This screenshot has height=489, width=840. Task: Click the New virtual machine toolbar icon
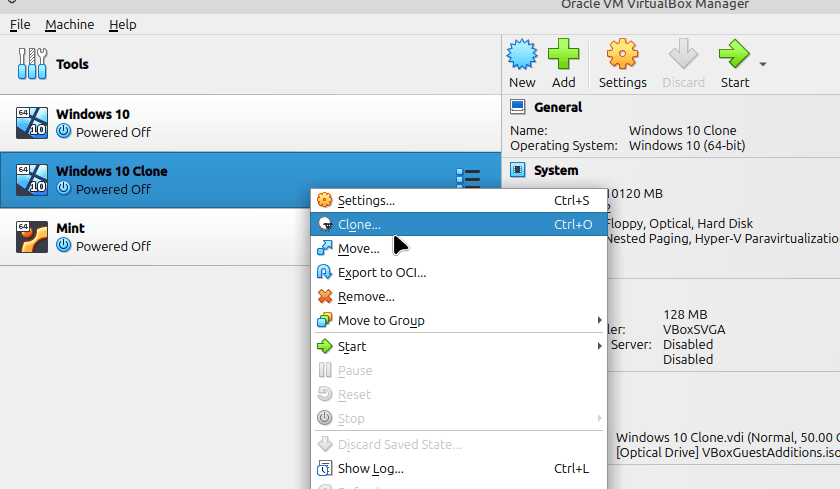522,54
